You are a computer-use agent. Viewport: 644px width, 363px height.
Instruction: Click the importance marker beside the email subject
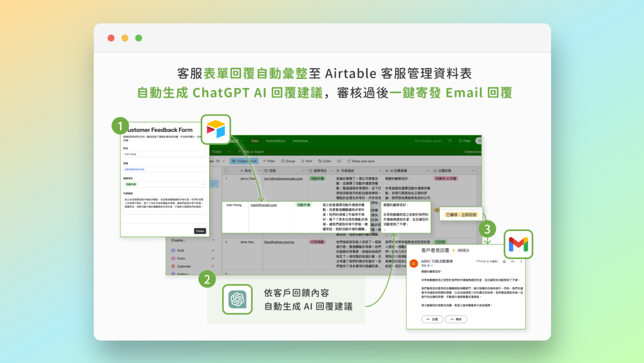coord(454,251)
